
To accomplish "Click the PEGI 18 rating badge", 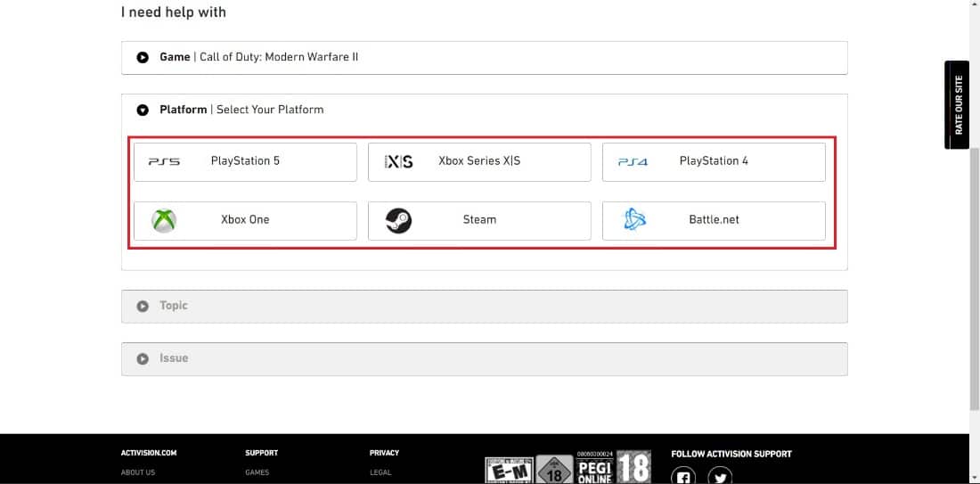I will pyautogui.click(x=633, y=467).
